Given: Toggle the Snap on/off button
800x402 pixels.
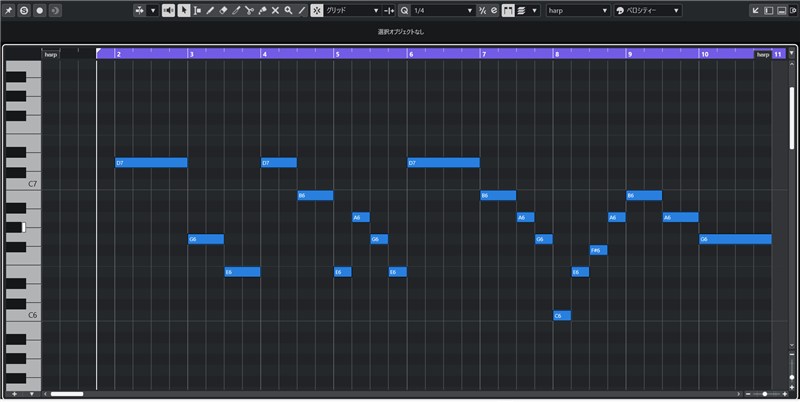Looking at the screenshot, I should click(x=317, y=10).
